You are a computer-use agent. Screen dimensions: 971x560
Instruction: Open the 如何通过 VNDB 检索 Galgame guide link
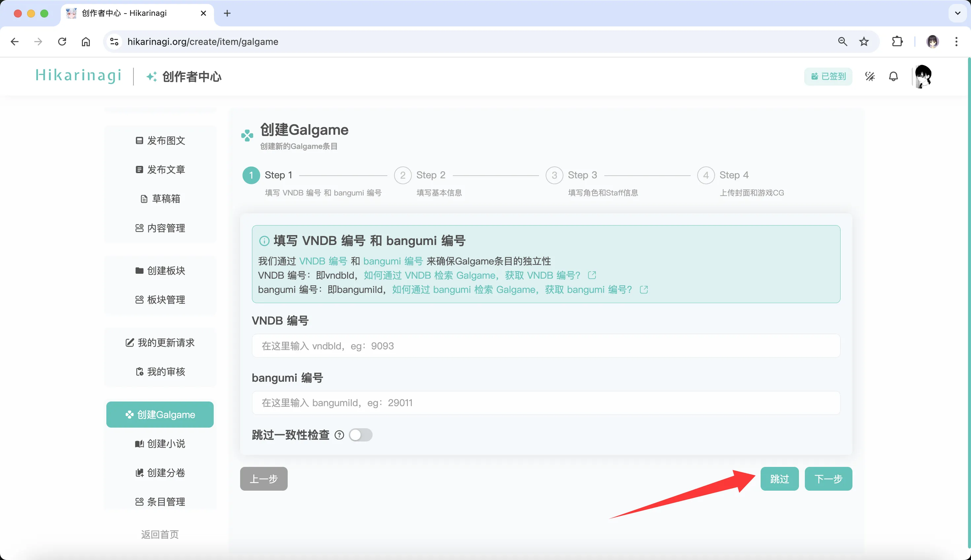coord(472,275)
